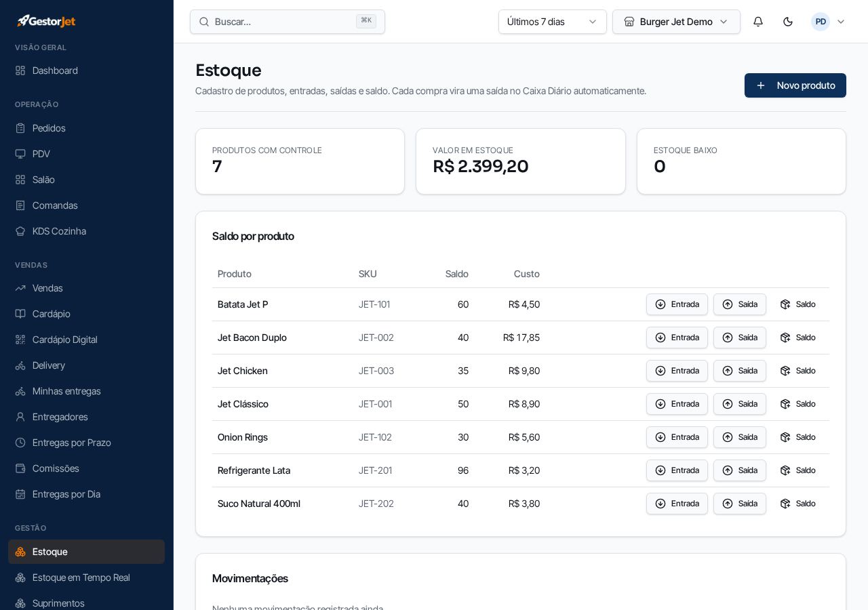Click Entrada arrow icon for Jet Clássico
Image resolution: width=868 pixels, height=610 pixels.
(660, 404)
